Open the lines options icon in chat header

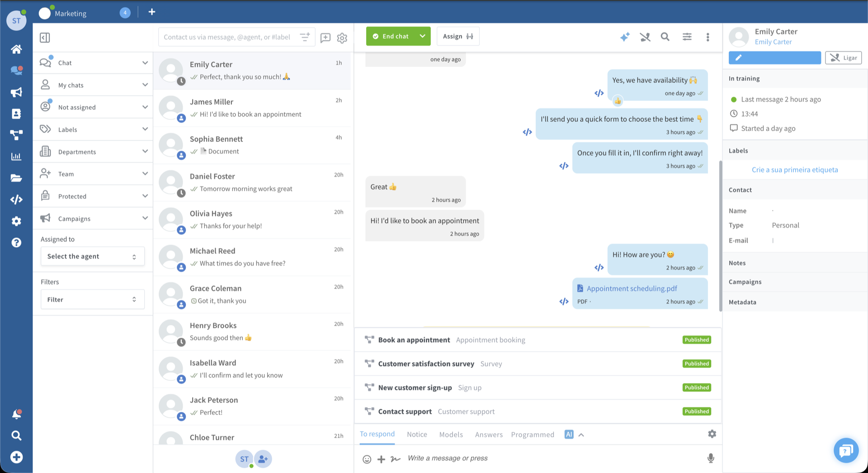pyautogui.click(x=687, y=37)
